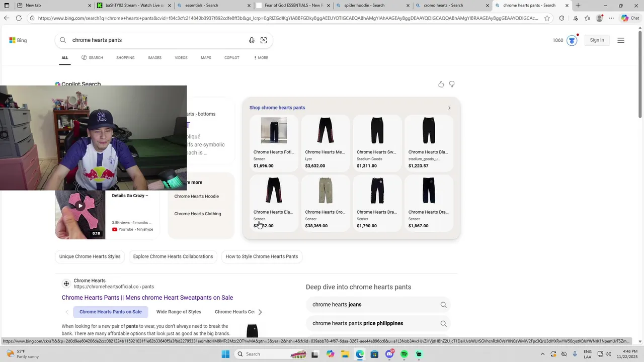Screen dimensions: 644x362
Task: Open Microsoft Store from the taskbar
Action: point(374,354)
